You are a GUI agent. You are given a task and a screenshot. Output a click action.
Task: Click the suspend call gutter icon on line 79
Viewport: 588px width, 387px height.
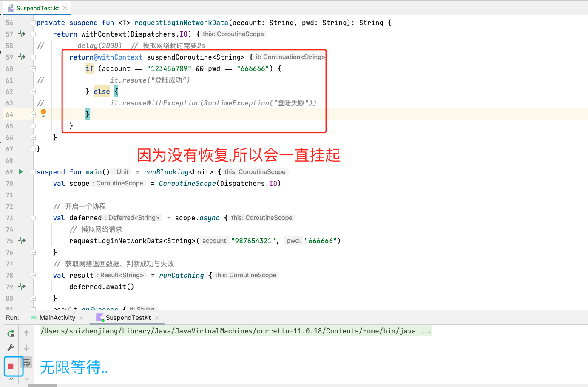[22, 287]
